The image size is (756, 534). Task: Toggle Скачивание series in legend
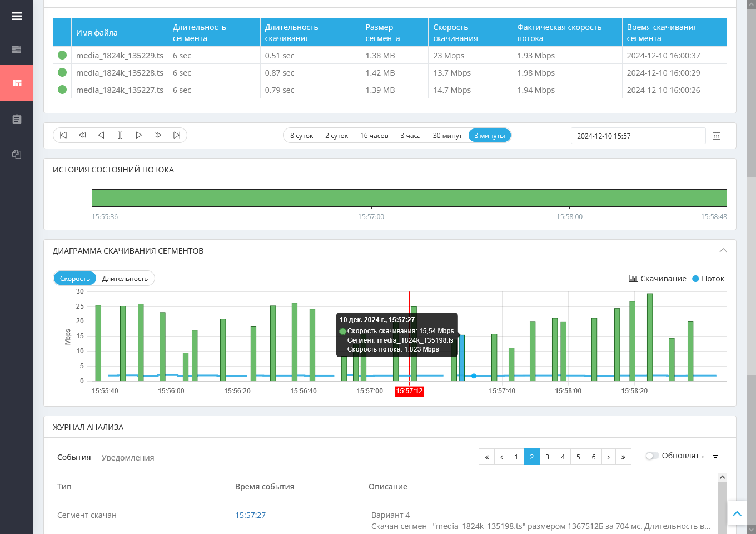[x=658, y=279]
